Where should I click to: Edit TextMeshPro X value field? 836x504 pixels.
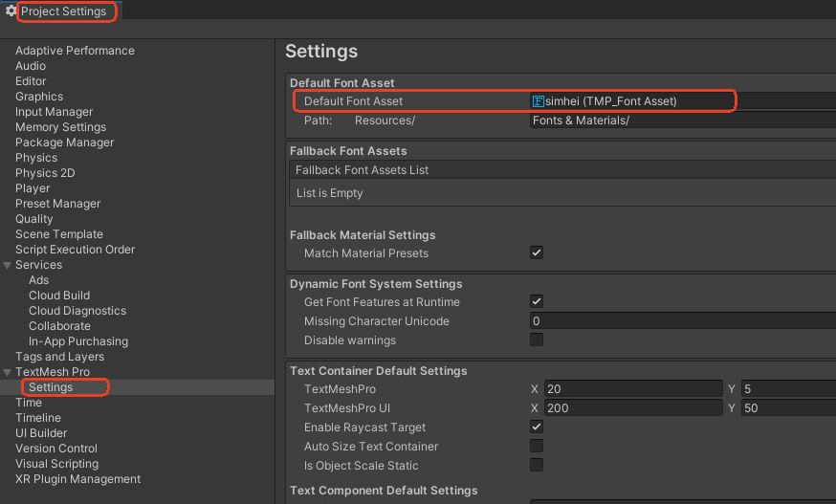click(633, 389)
